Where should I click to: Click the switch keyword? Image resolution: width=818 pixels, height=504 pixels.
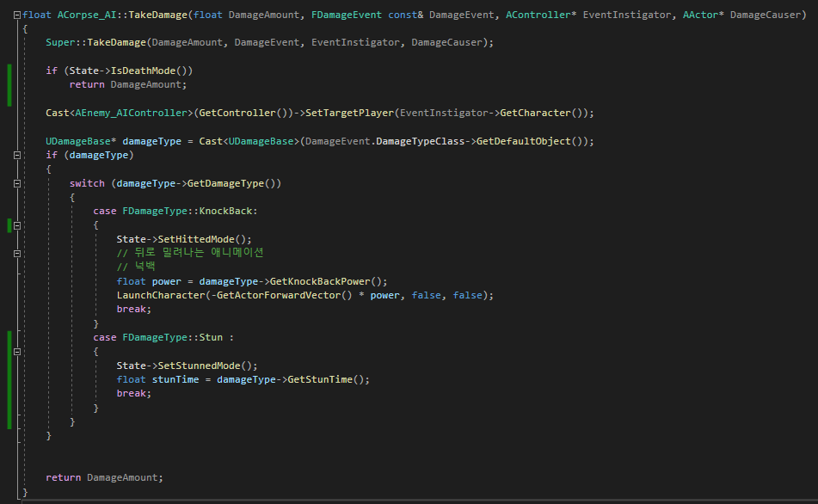point(87,183)
